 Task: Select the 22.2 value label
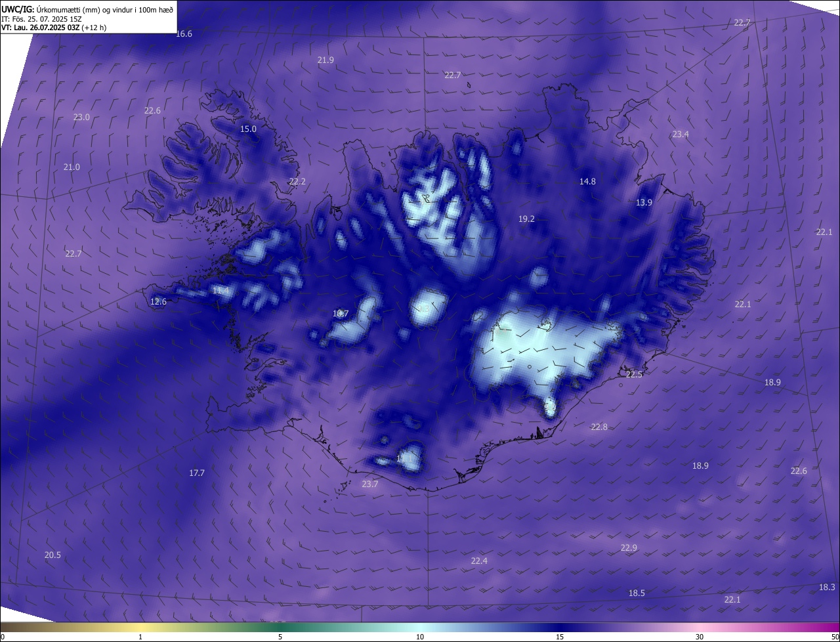(x=297, y=182)
